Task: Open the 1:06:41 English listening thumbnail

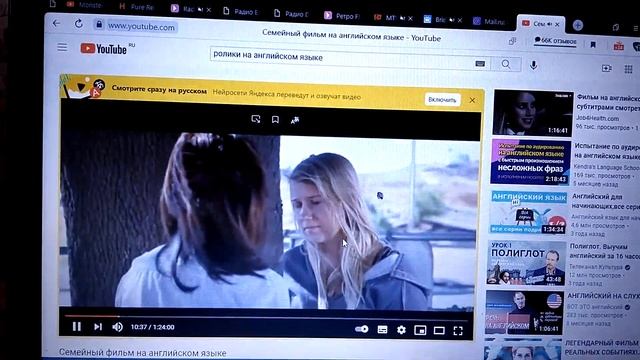Action: tap(524, 312)
